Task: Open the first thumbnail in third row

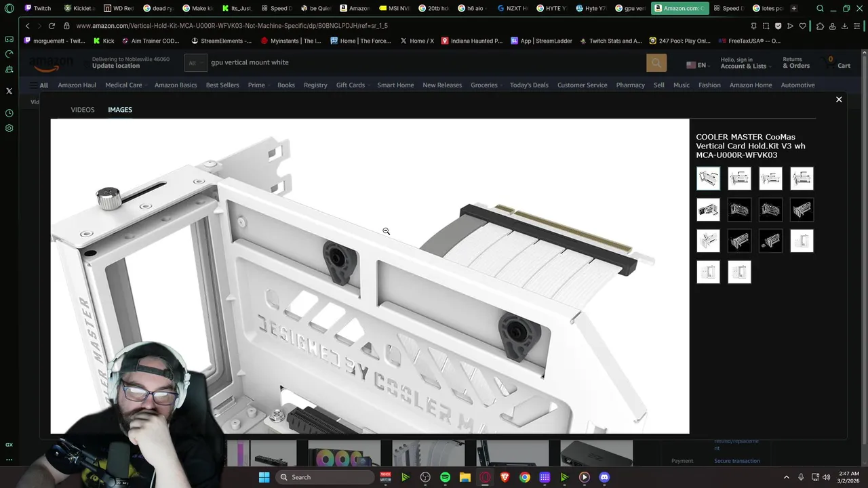Action: coord(708,241)
